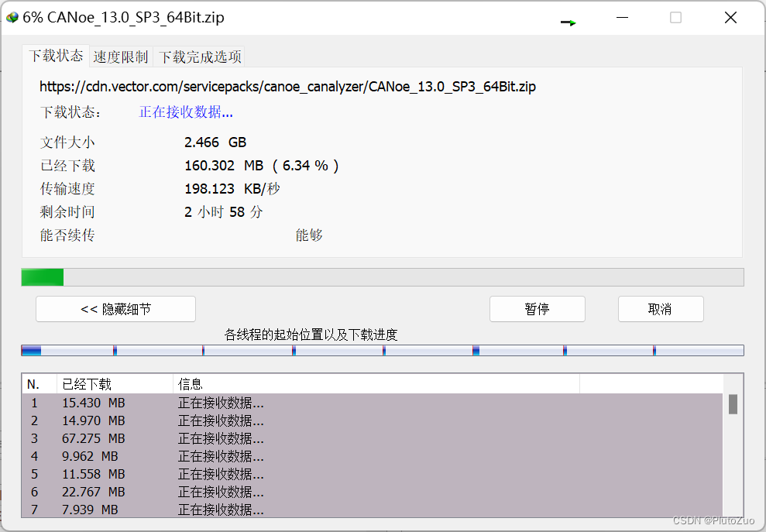Click the 剩余时间 label
The image size is (766, 532).
[67, 212]
